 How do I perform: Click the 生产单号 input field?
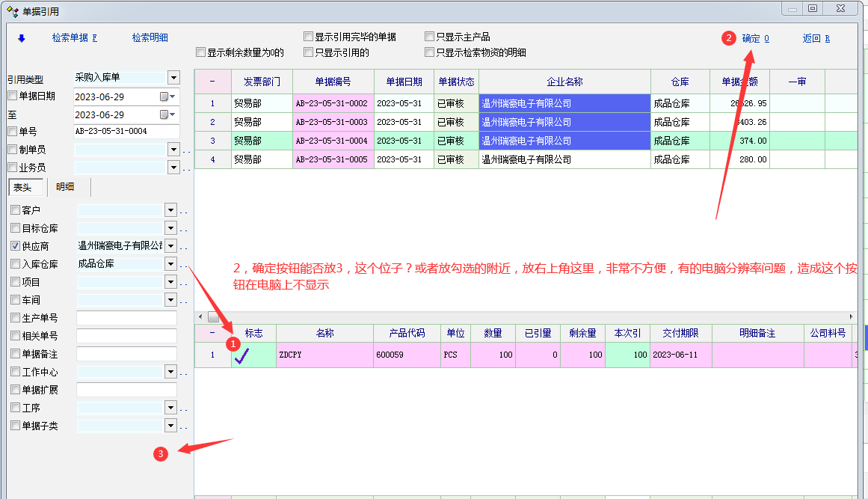[x=126, y=318]
